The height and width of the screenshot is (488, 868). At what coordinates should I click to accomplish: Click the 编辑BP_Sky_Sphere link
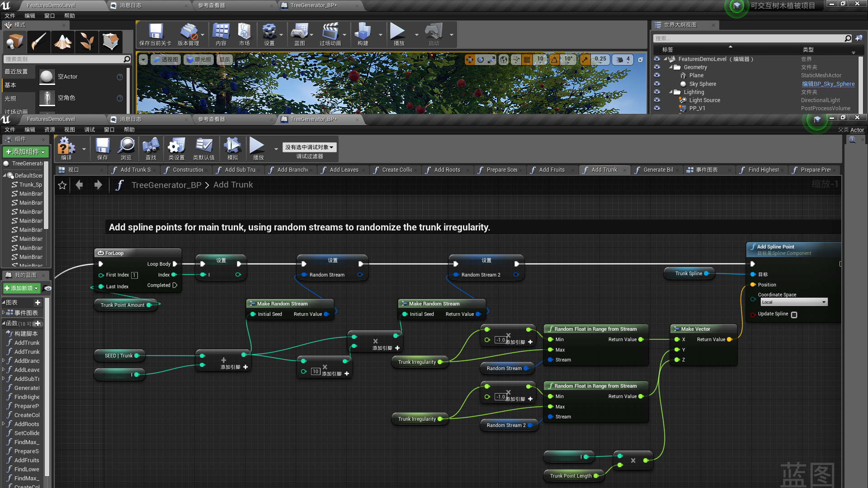click(828, 84)
